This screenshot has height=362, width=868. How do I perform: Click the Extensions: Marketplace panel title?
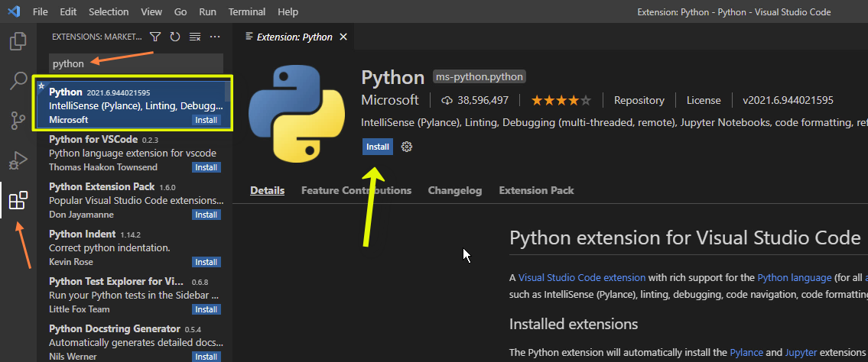[x=97, y=37]
